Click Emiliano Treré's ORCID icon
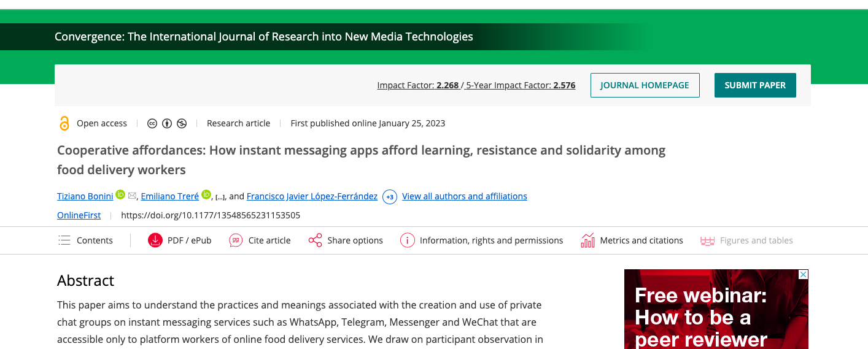 206,195
